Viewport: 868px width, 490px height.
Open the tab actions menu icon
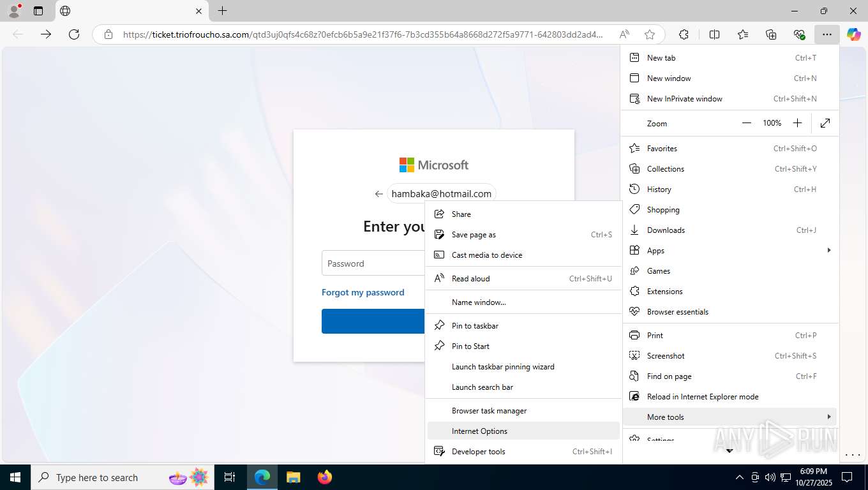(38, 11)
